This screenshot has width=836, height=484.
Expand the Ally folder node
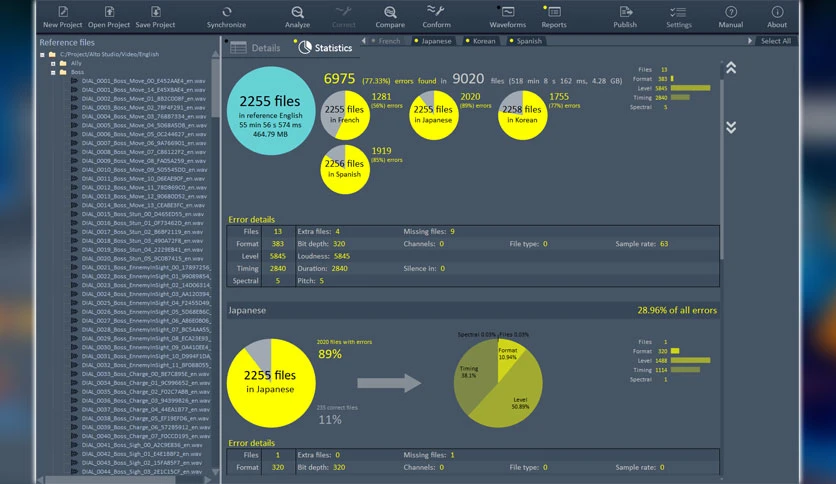[x=53, y=63]
